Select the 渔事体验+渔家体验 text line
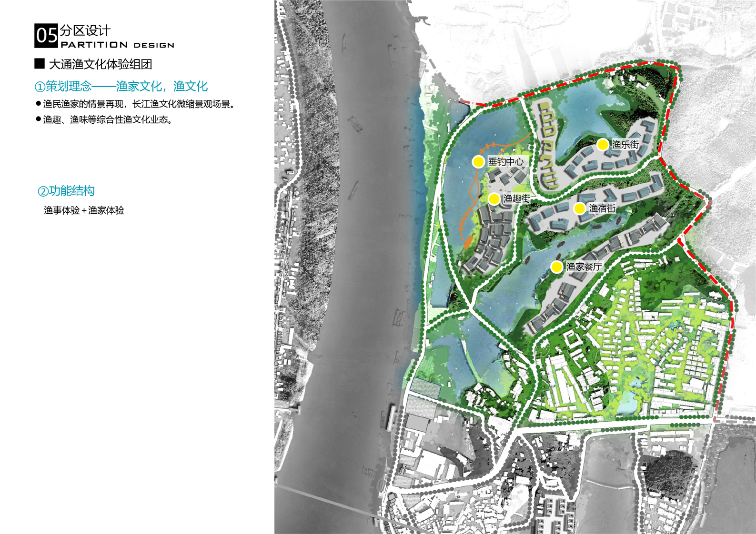 84,210
